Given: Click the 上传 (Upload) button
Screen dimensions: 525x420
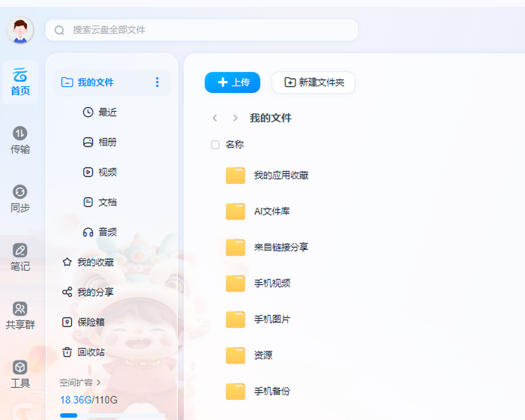Looking at the screenshot, I should tap(232, 82).
